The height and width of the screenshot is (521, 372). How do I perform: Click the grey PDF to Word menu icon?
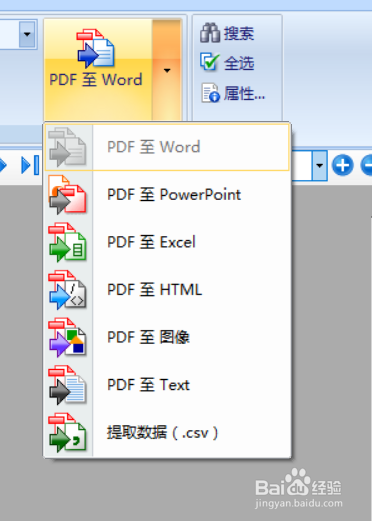pos(67,147)
